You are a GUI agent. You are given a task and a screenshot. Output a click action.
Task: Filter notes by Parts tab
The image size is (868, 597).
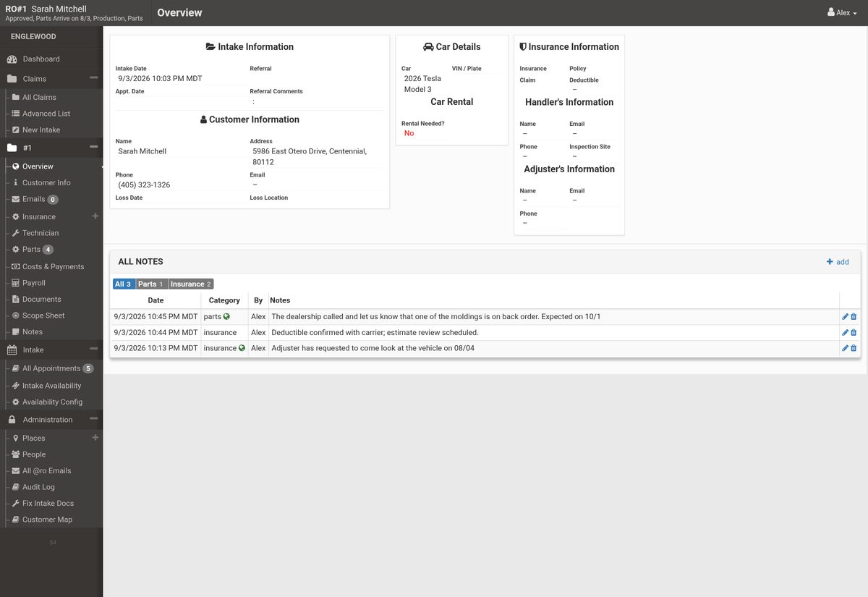[150, 284]
